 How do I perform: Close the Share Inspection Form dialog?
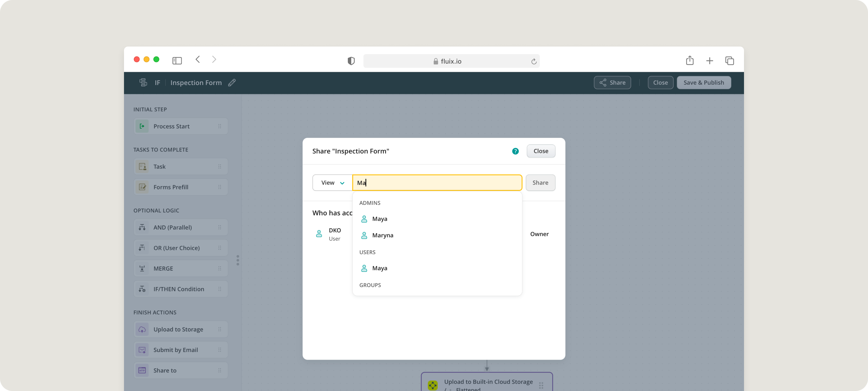click(x=540, y=151)
